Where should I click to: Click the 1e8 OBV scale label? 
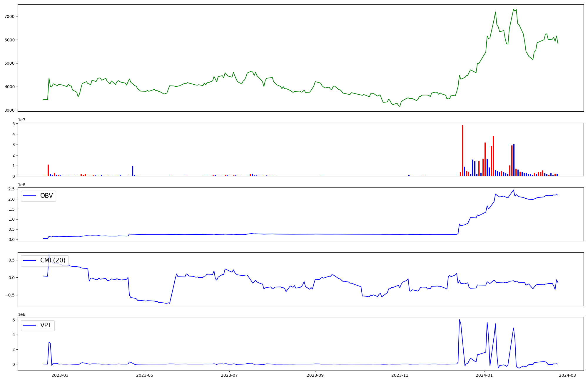(21, 185)
